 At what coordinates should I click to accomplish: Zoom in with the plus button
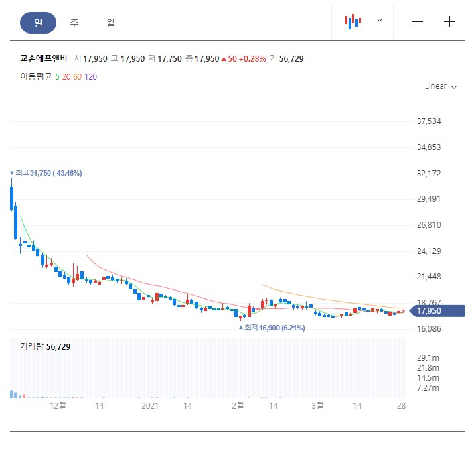(x=449, y=22)
